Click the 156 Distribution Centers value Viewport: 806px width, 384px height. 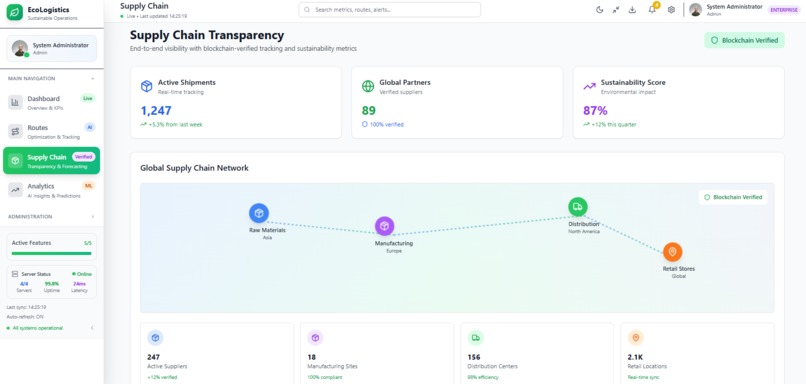[x=474, y=357]
